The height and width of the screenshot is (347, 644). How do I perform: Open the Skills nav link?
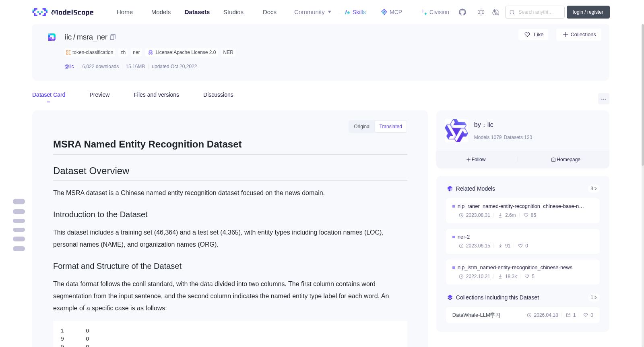[x=359, y=12]
